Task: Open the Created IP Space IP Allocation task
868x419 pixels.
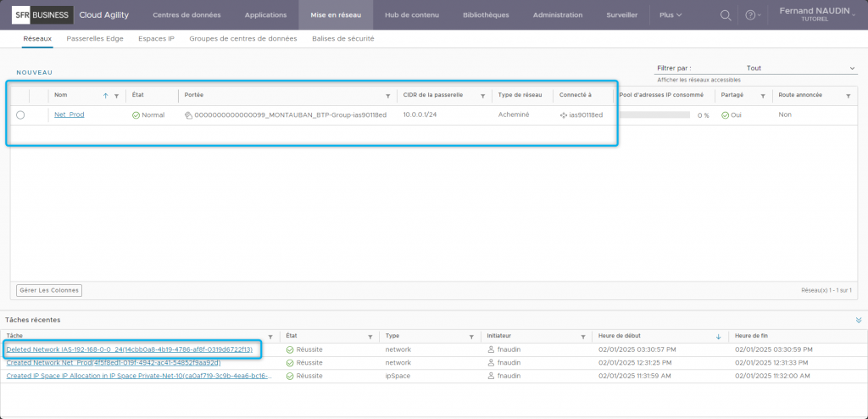Action: tap(140, 376)
